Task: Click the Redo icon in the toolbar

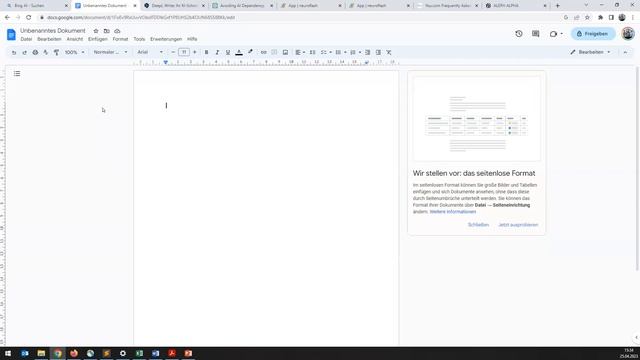Action: tap(24, 52)
